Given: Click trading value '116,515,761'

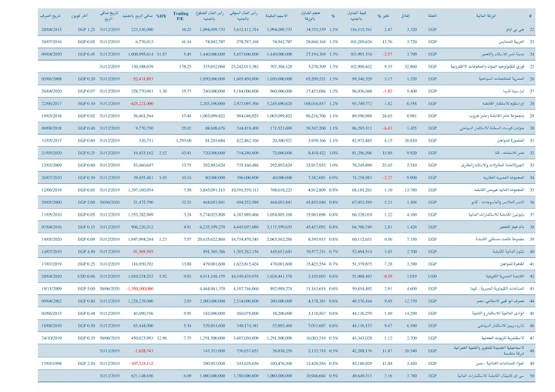Looking at the screenshot, I should point(361,30).
